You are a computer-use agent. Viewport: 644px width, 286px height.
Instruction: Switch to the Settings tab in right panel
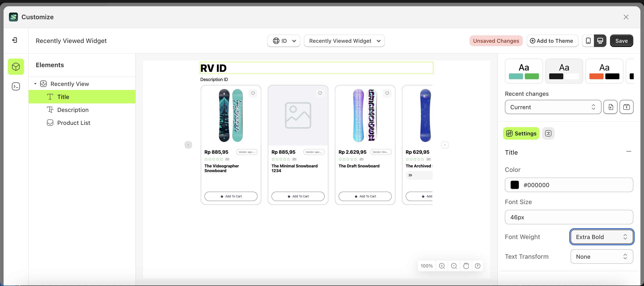521,133
